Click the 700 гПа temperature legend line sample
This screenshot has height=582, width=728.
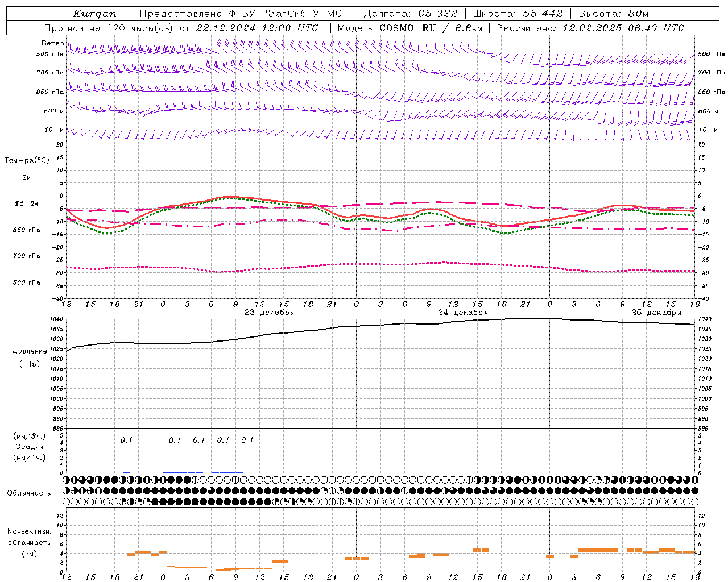[26, 263]
